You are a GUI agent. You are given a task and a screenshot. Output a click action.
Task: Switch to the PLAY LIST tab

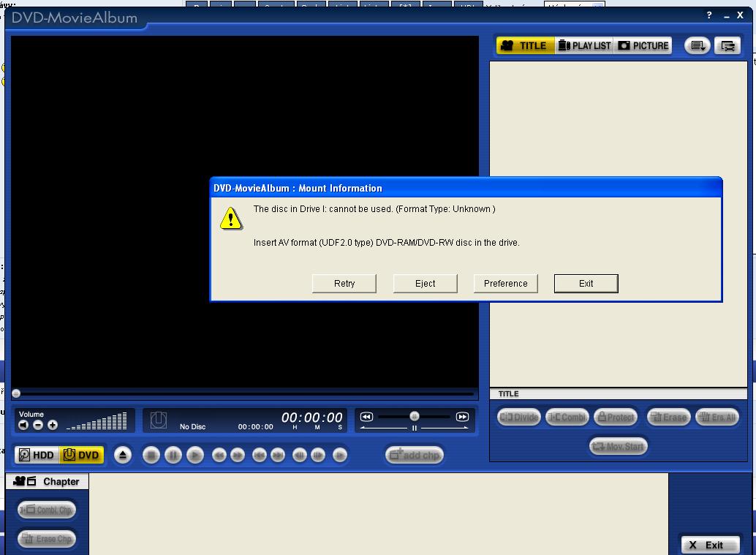pyautogui.click(x=584, y=45)
